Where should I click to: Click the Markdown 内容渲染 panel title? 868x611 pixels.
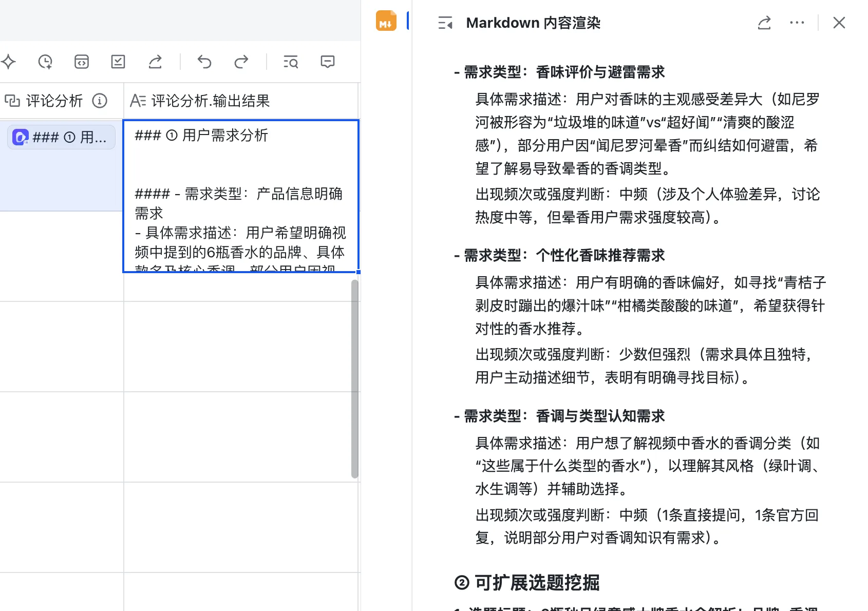533,23
